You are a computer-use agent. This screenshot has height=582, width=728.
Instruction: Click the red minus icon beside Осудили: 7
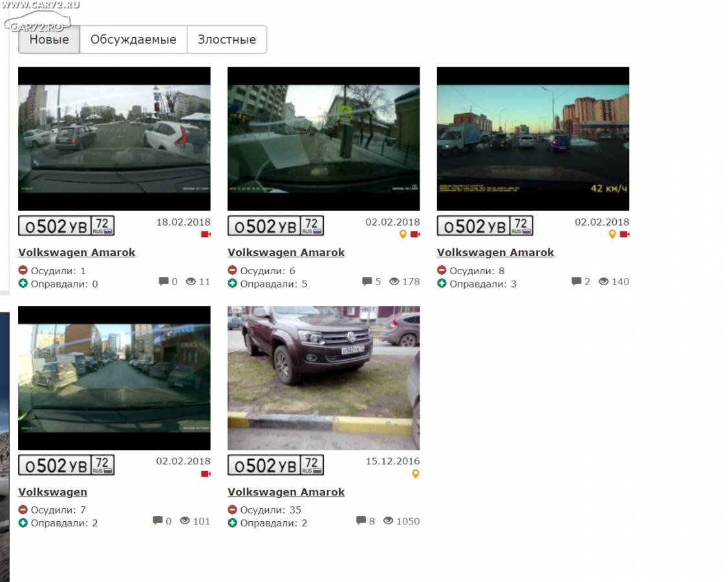click(23, 510)
